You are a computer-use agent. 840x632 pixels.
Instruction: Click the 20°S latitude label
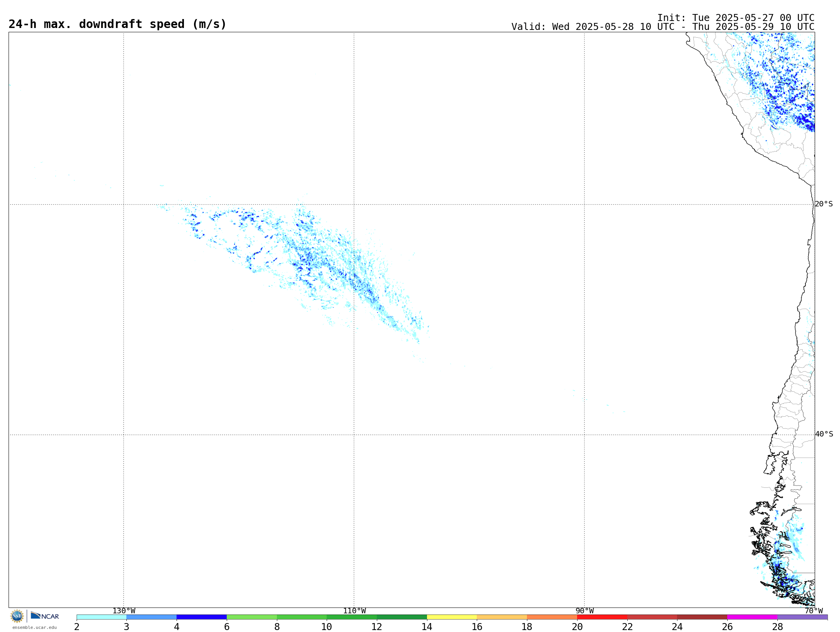pos(824,204)
